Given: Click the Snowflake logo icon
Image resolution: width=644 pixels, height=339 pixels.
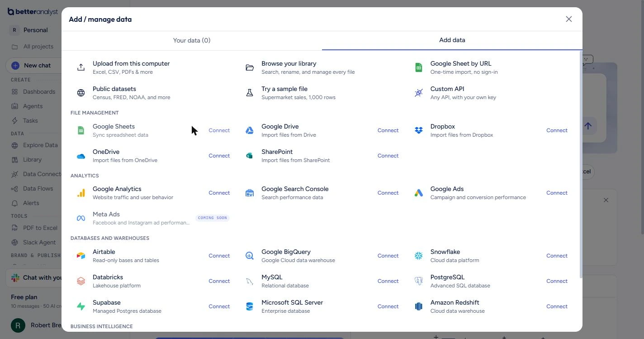Looking at the screenshot, I should (x=419, y=256).
